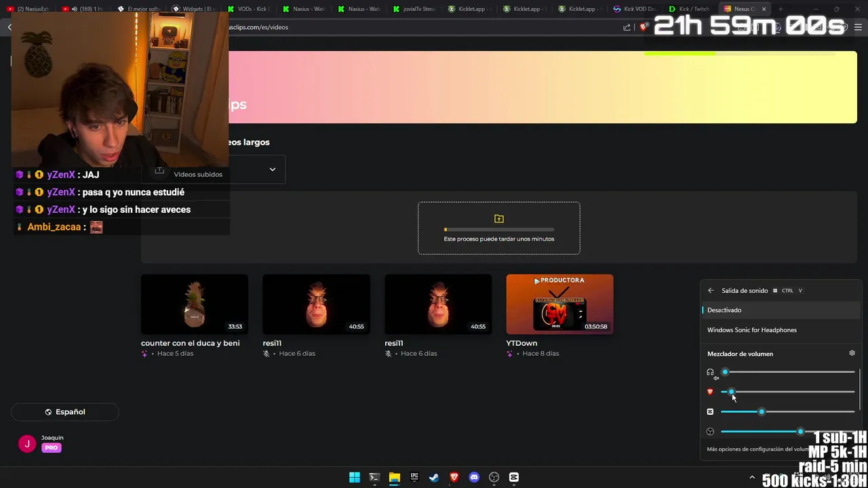Open CapCut from the taskbar
Image resolution: width=868 pixels, height=488 pixels.
(514, 477)
